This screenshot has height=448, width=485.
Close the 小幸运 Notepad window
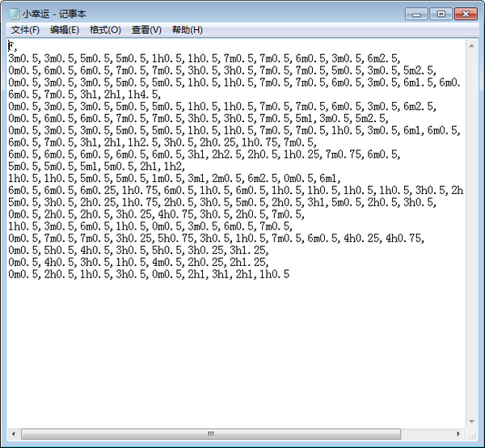(x=466, y=14)
